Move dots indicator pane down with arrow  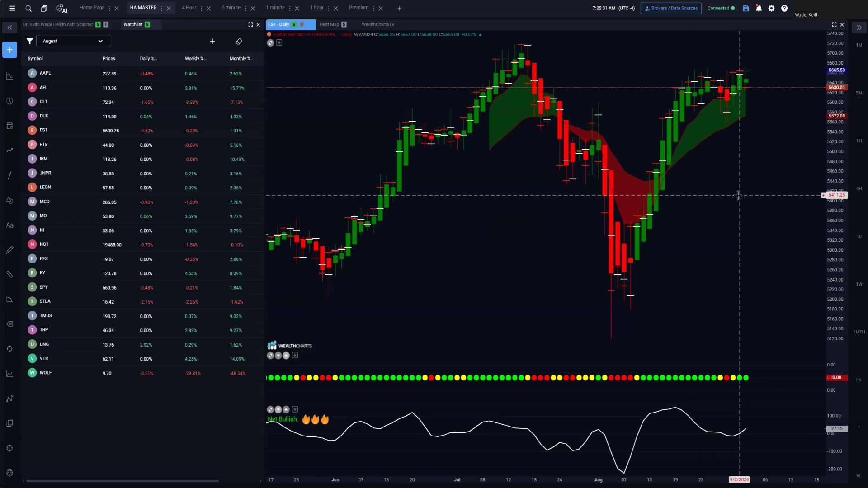point(278,356)
